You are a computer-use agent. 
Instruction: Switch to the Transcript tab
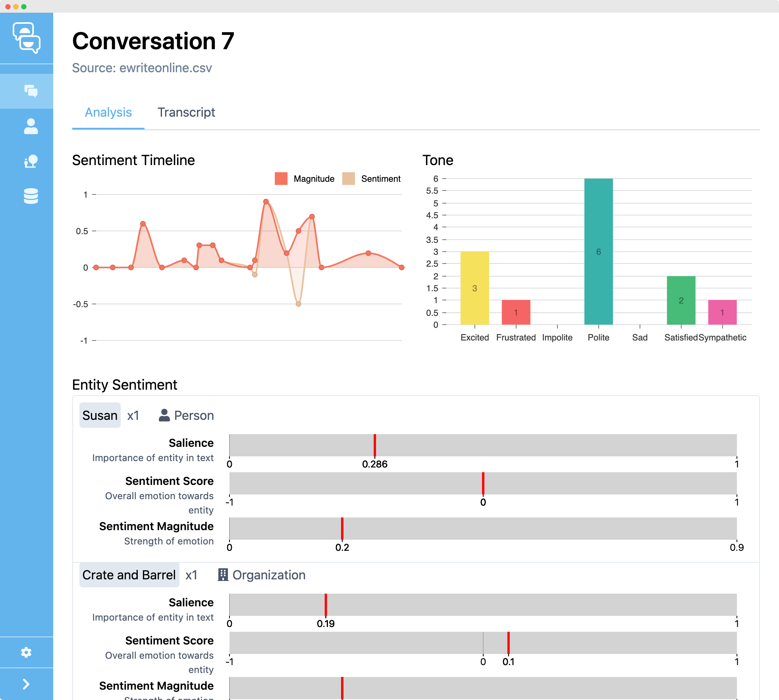click(186, 112)
